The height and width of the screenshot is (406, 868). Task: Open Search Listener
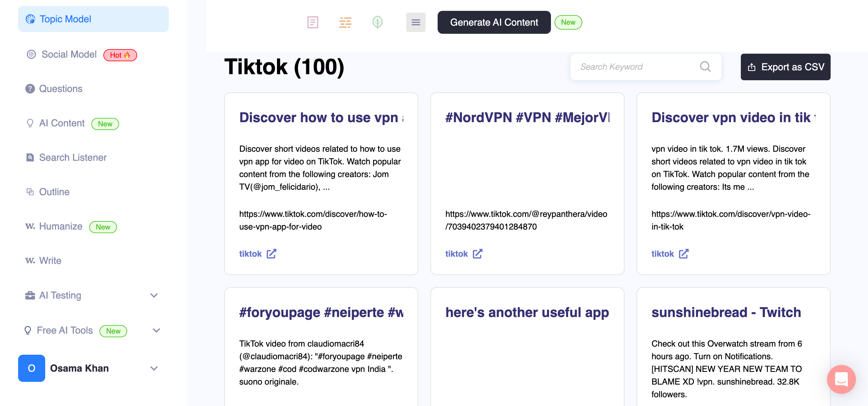(x=73, y=157)
